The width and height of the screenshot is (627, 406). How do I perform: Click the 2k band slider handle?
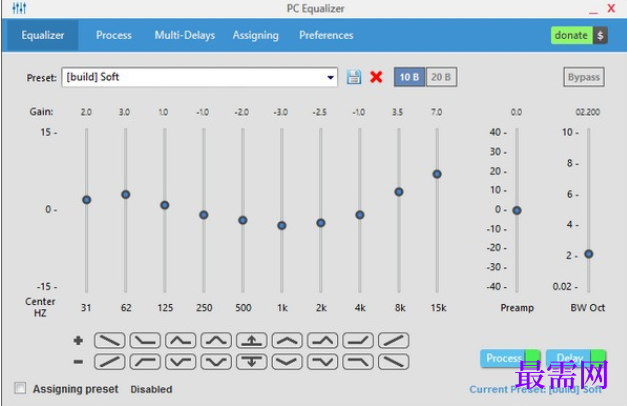pos(321,223)
